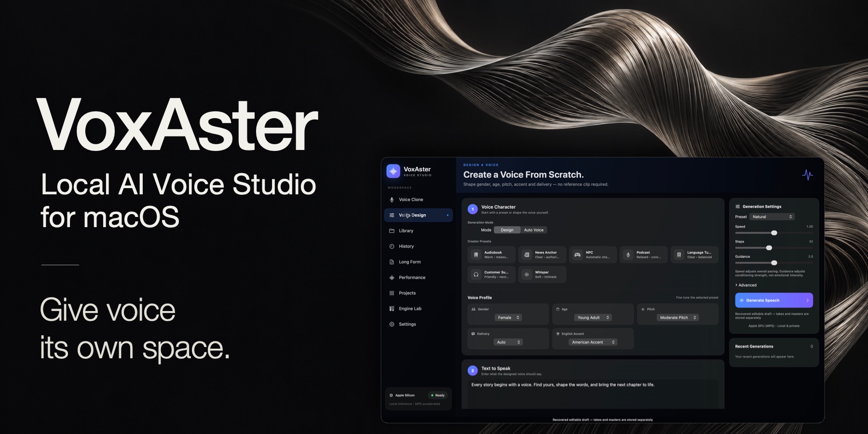Click the Steps slider handle

tap(769, 248)
